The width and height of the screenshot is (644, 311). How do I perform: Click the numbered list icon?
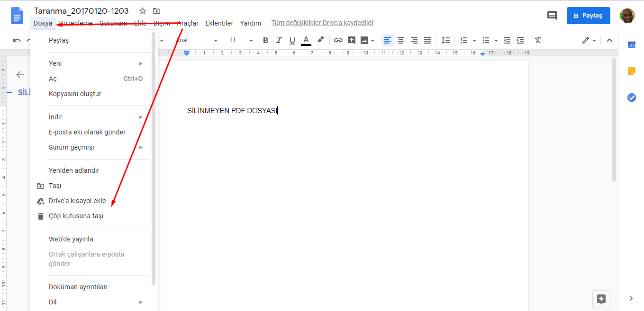pyautogui.click(x=464, y=40)
